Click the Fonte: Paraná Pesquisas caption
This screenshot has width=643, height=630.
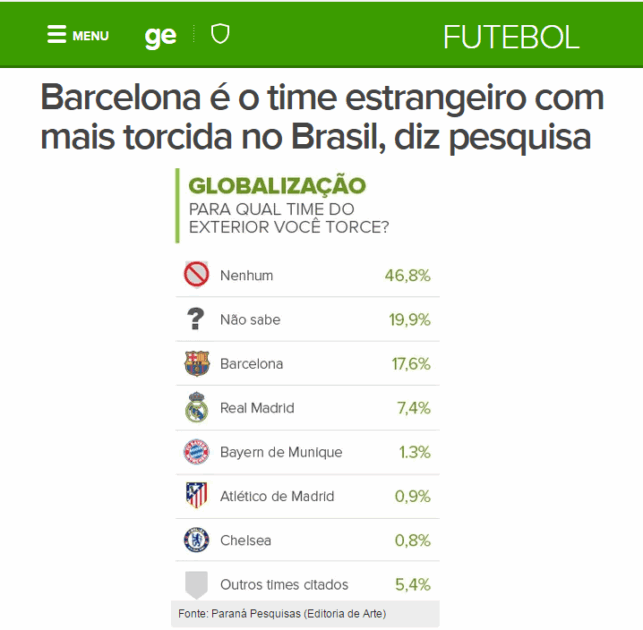pyautogui.click(x=282, y=613)
